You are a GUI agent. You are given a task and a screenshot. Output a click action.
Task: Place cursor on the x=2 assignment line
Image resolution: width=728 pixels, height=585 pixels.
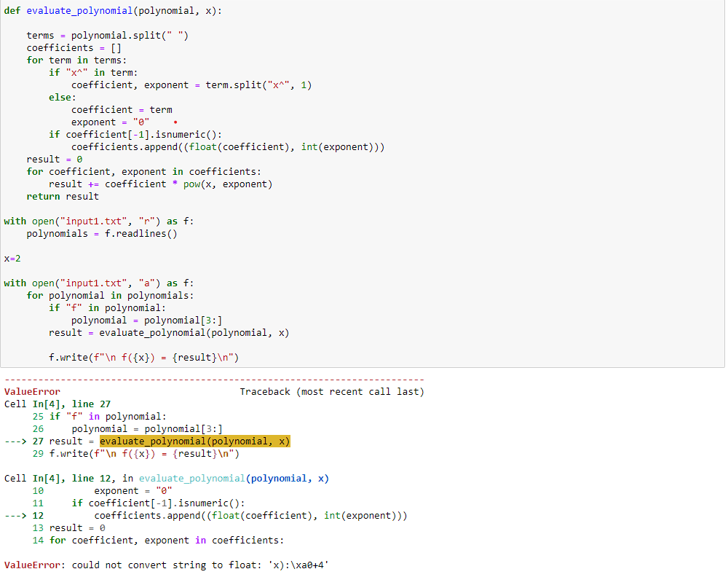(11, 258)
